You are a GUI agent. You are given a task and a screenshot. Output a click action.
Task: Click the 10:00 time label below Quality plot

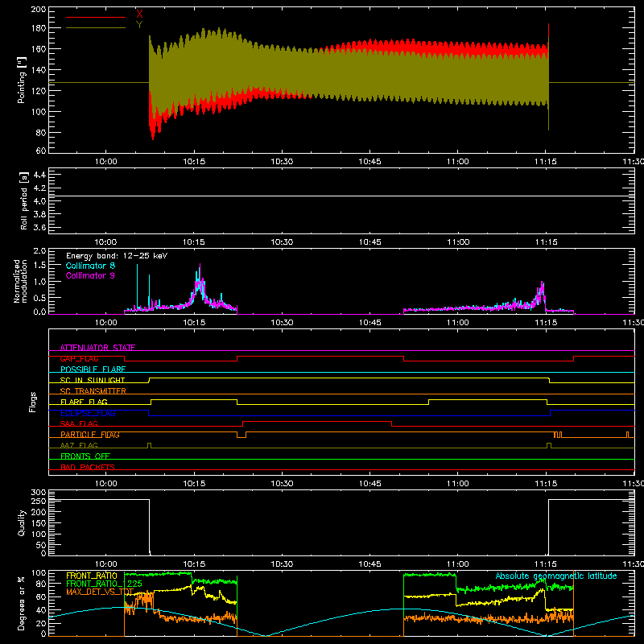click(x=106, y=564)
